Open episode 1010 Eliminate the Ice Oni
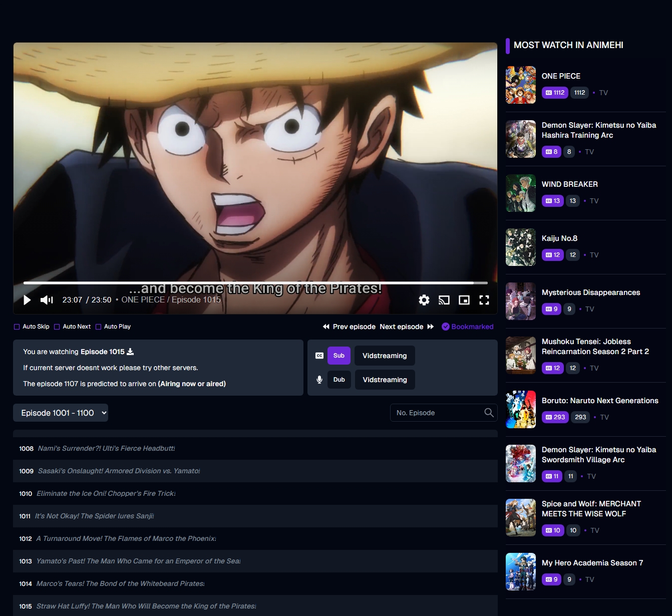This screenshot has height=616, width=672. 255,493
